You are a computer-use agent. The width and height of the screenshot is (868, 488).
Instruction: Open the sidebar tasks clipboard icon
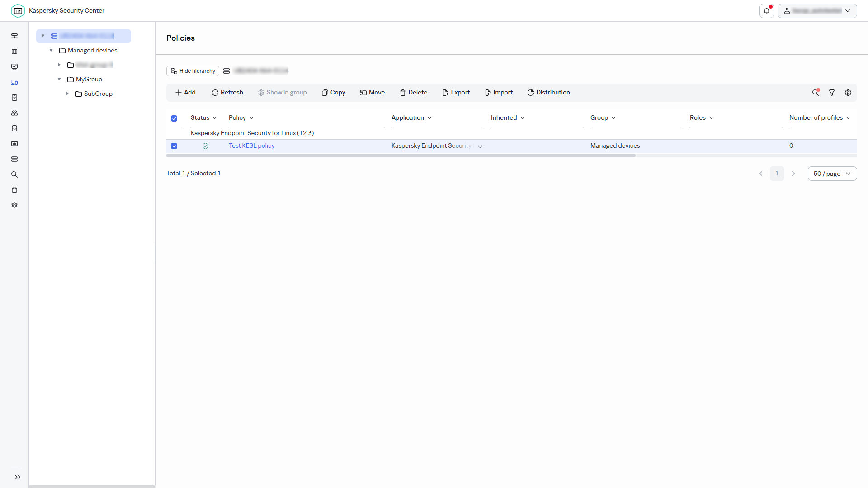(x=14, y=98)
